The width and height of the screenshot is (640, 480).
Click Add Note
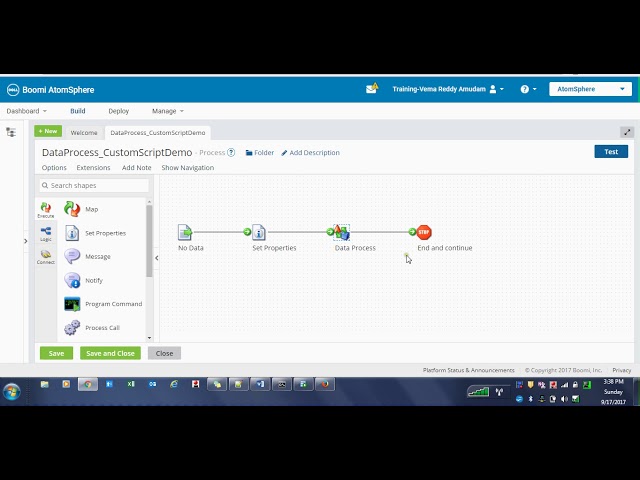(136, 168)
